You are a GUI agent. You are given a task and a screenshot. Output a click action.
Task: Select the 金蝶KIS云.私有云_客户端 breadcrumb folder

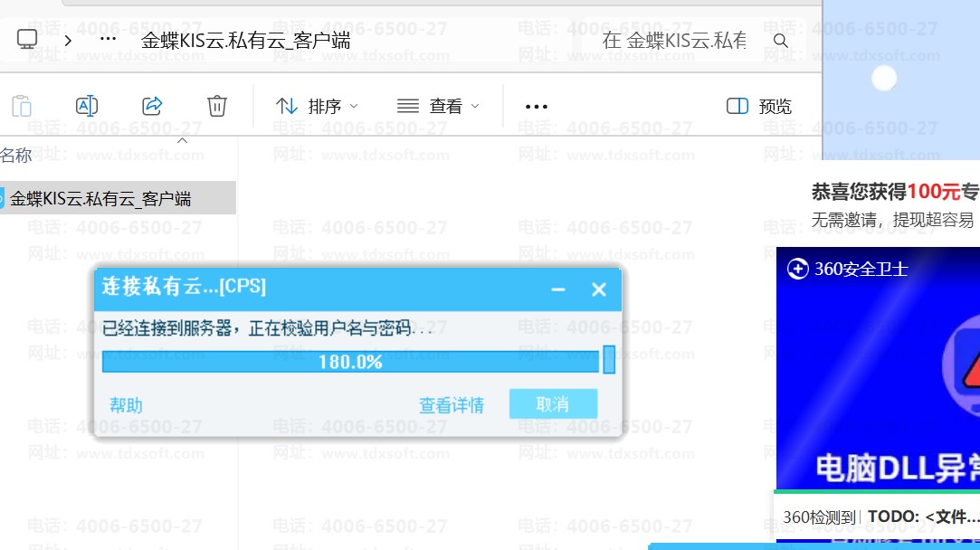pyautogui.click(x=245, y=41)
